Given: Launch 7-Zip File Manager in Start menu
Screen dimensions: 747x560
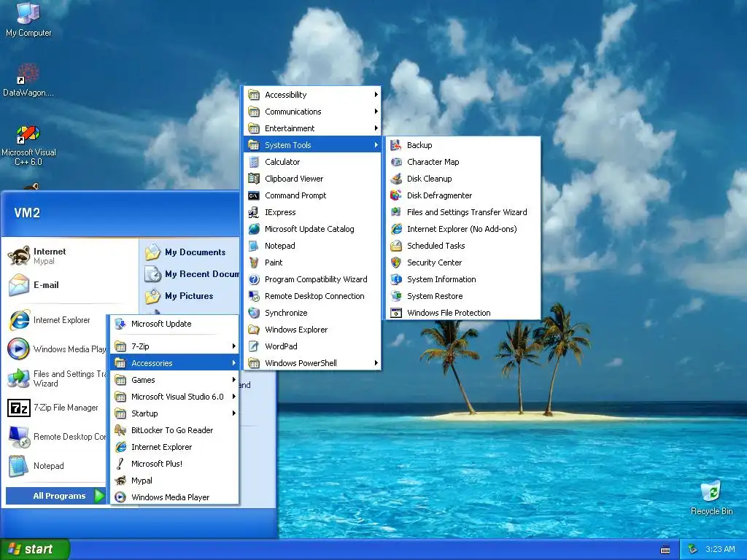Looking at the screenshot, I should coord(55,408).
